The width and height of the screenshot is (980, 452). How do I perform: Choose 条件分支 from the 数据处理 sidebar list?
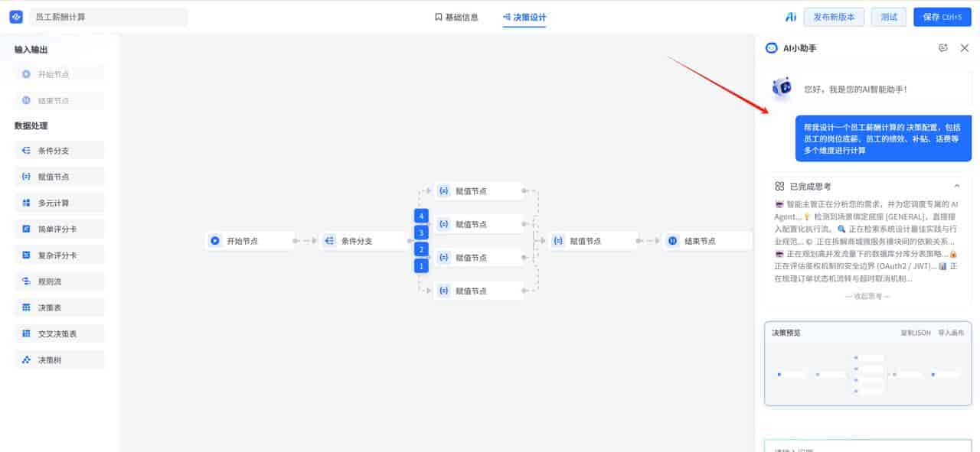point(60,151)
